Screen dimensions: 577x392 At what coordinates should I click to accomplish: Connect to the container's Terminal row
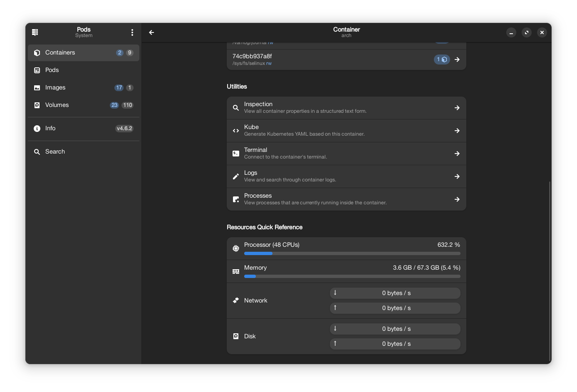347,154
